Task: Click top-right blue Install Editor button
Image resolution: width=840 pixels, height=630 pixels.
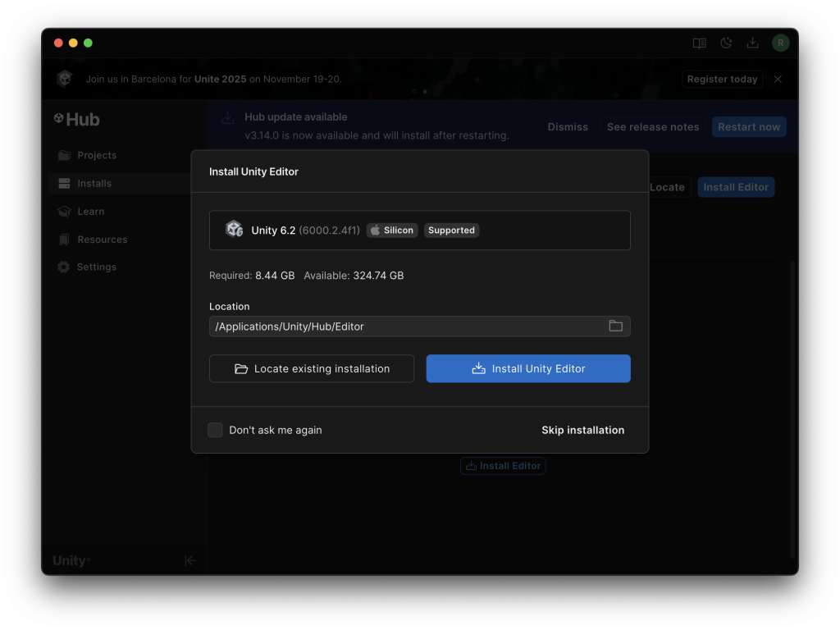Action: click(x=736, y=188)
